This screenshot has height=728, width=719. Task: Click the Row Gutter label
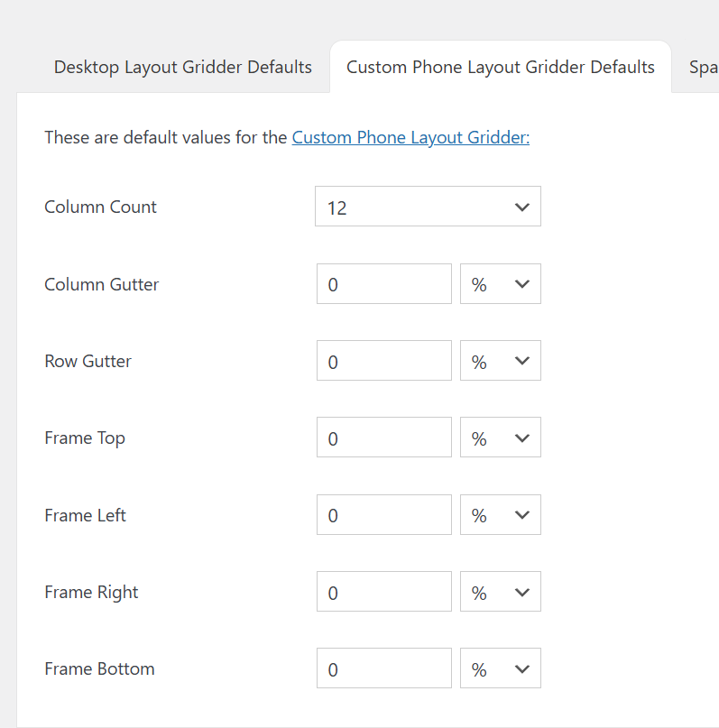tap(88, 361)
